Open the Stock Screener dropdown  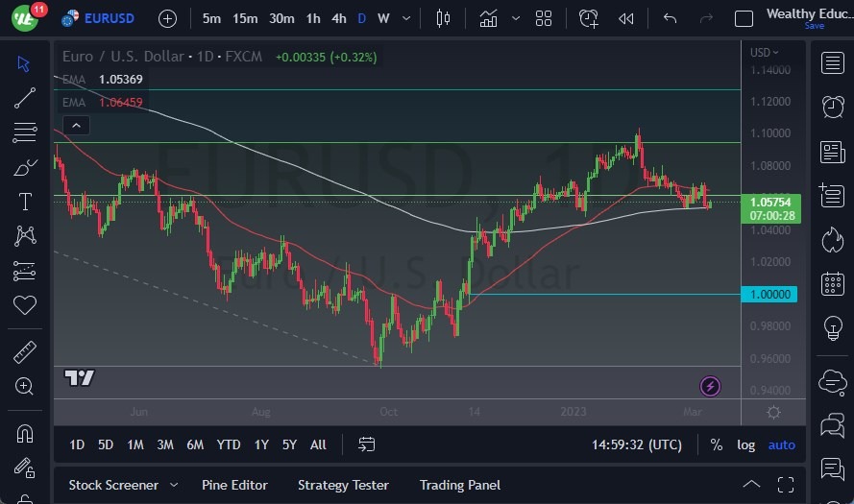[123, 485]
